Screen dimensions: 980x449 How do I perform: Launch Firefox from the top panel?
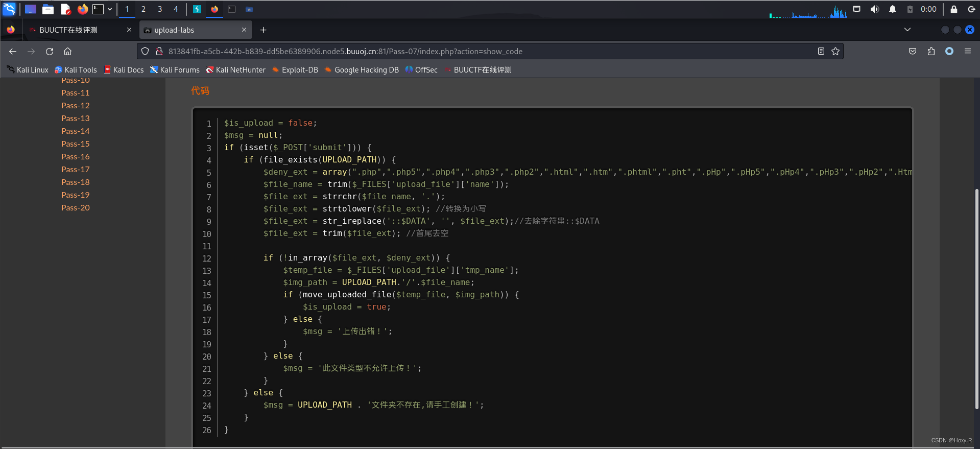click(x=82, y=9)
